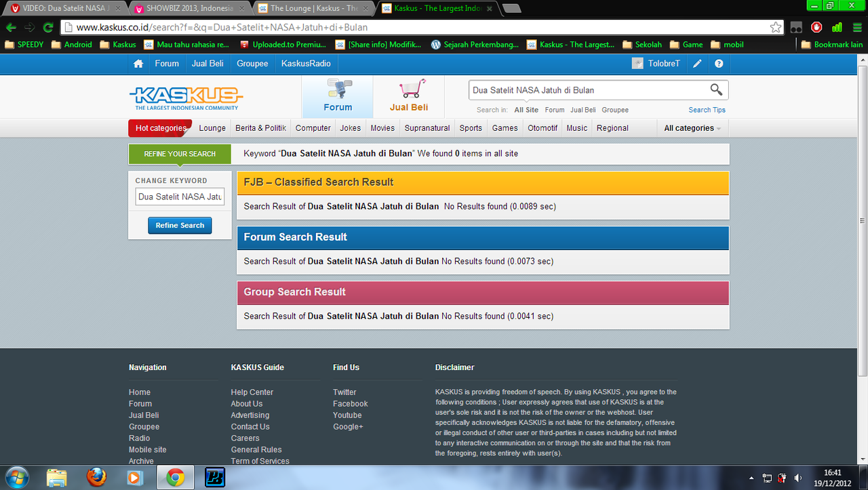Click the Kaskus home icon in top bar
The height and width of the screenshot is (490, 868).
[x=138, y=64]
